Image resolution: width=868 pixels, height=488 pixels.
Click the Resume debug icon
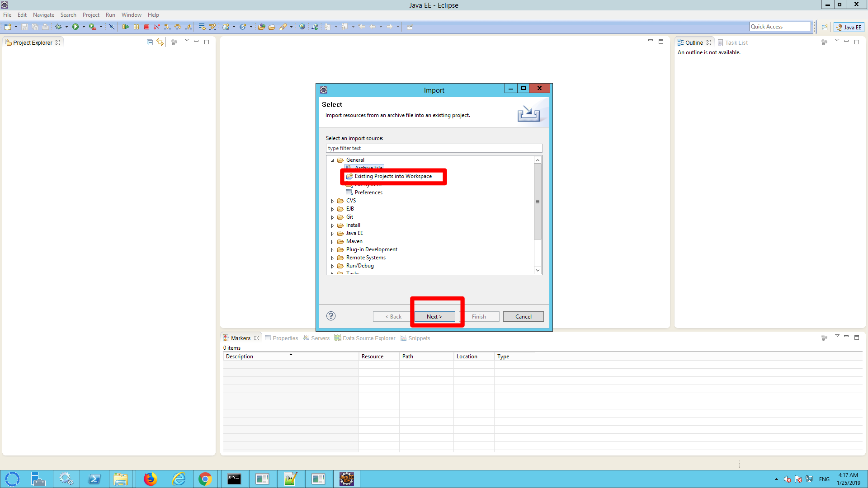(x=126, y=27)
